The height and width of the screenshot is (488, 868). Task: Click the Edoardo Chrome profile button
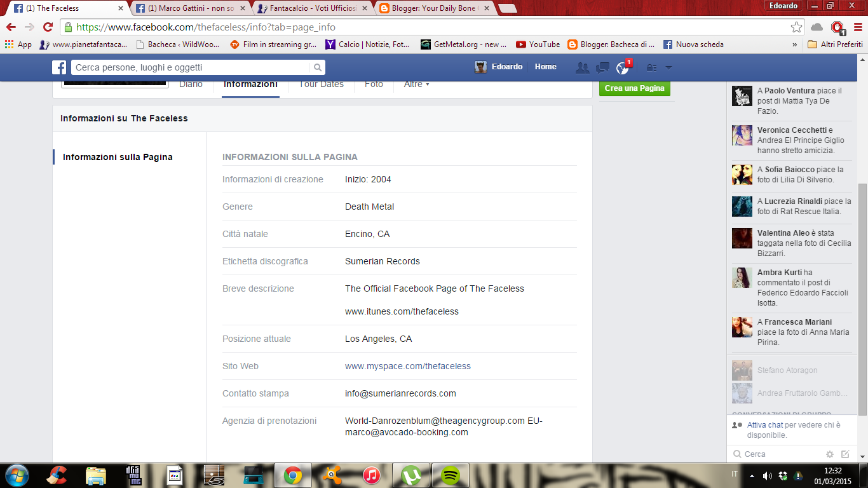(x=782, y=6)
